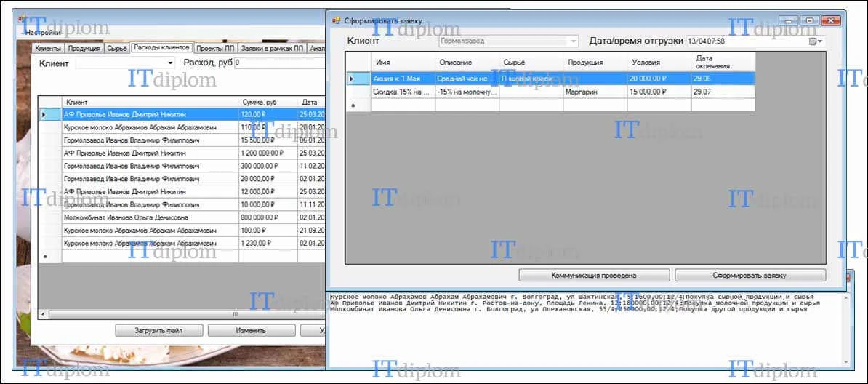
Task: Maximize the Сформировать заявку window
Action: click(x=809, y=20)
